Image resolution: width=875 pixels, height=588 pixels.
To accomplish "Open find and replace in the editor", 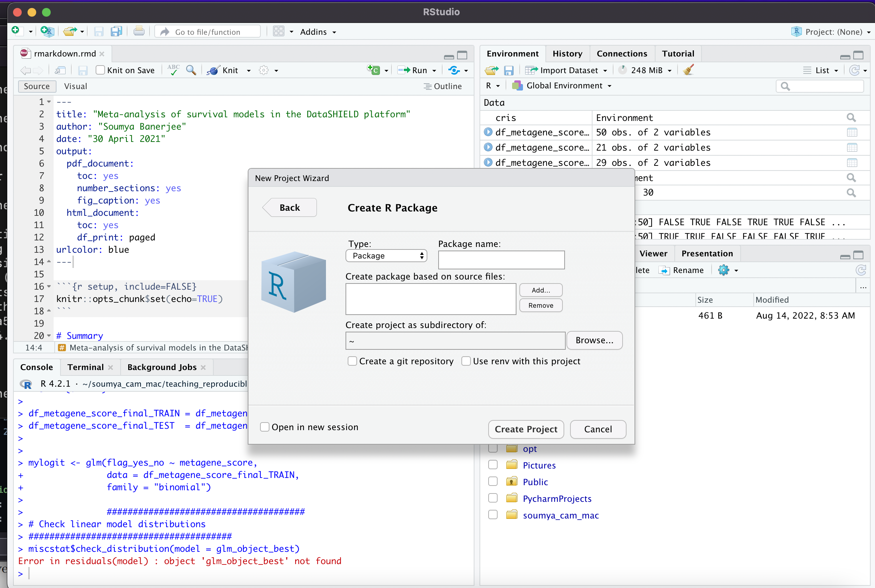I will pyautogui.click(x=191, y=70).
